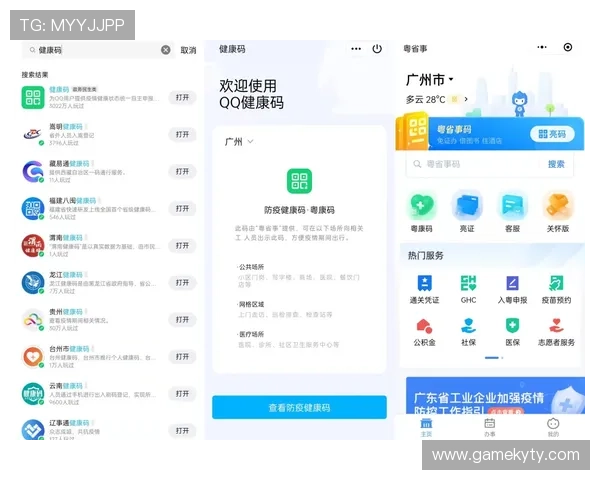Click the 查看防疫健康码 blue button

click(x=299, y=407)
